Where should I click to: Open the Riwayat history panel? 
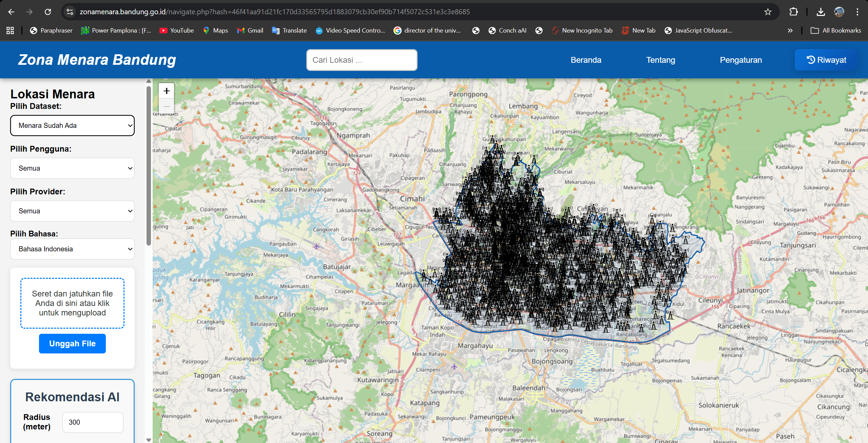(827, 60)
